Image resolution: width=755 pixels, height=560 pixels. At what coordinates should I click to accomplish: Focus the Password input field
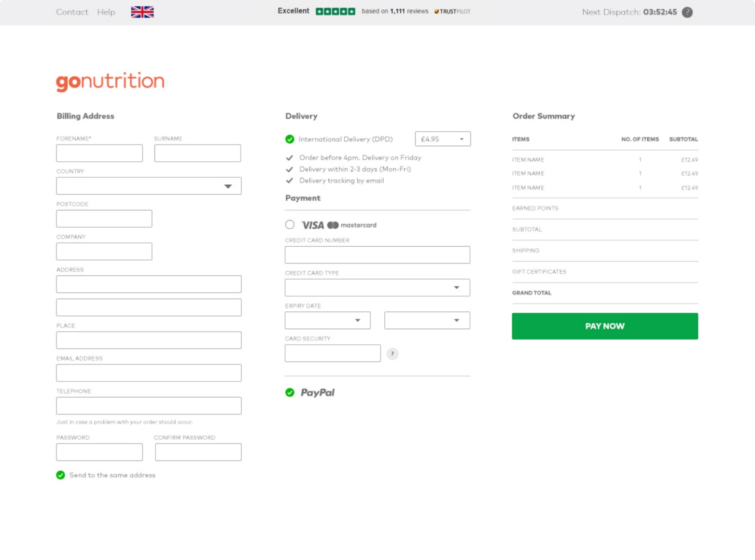click(x=99, y=452)
